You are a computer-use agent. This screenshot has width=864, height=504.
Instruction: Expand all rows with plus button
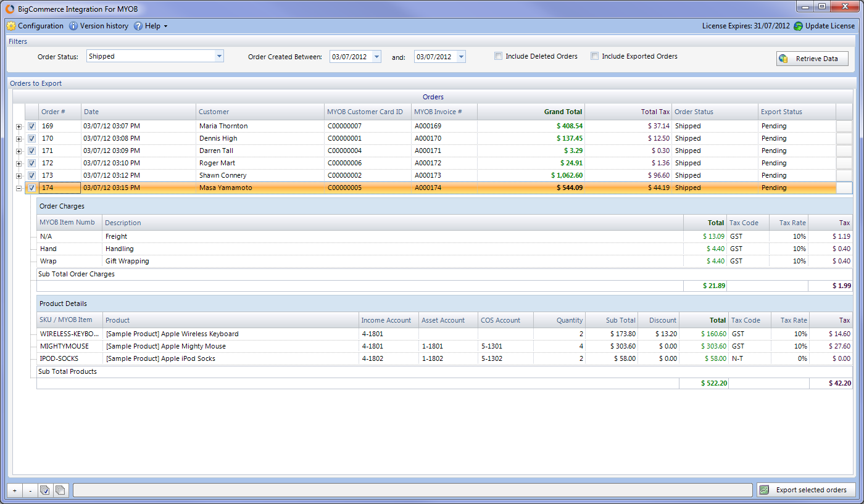[x=15, y=490]
